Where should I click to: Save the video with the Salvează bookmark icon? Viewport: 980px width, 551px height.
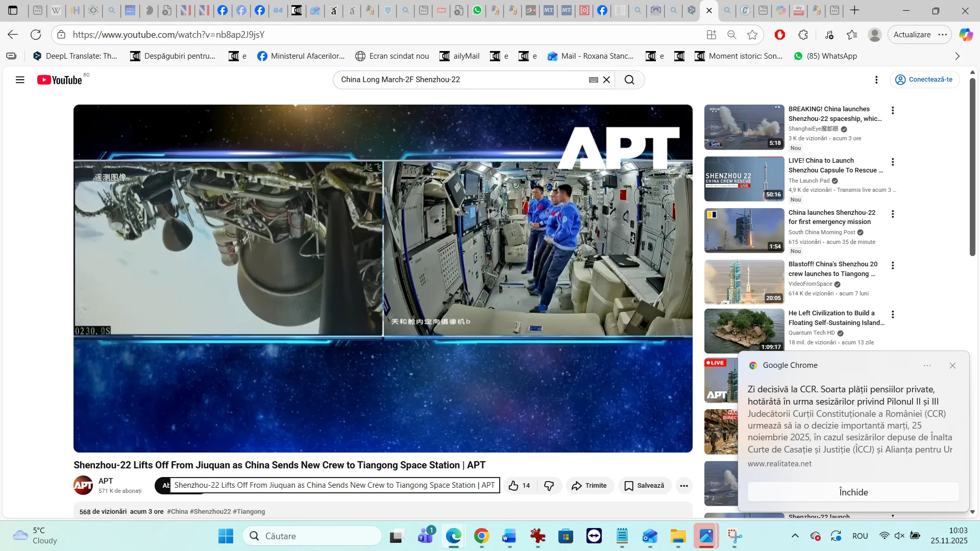[x=644, y=485]
